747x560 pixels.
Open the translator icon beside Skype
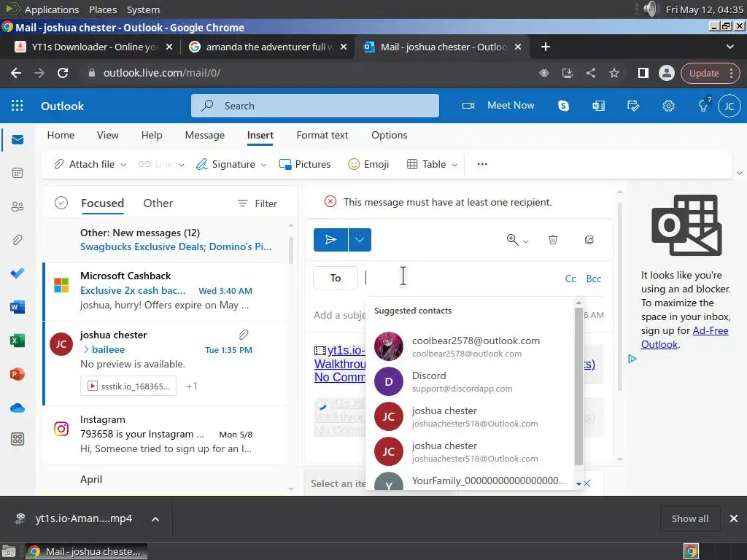(x=598, y=106)
